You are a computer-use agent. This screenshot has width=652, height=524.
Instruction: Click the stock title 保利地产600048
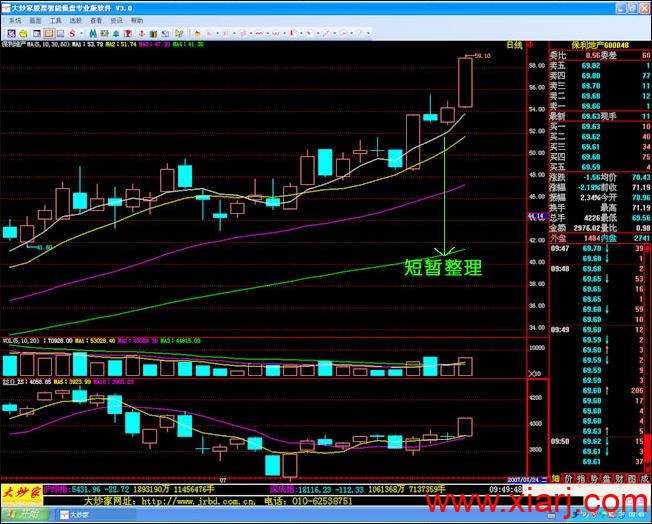pos(600,45)
